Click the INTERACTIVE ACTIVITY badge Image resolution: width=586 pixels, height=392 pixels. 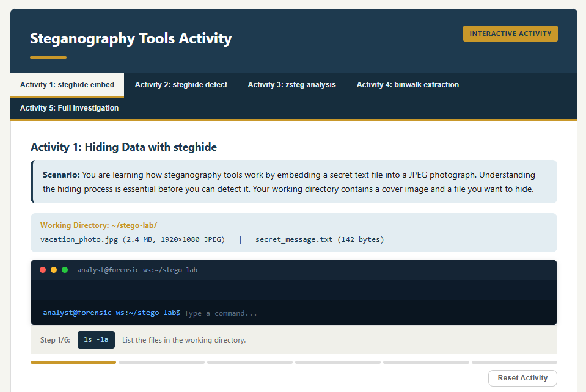(x=510, y=34)
